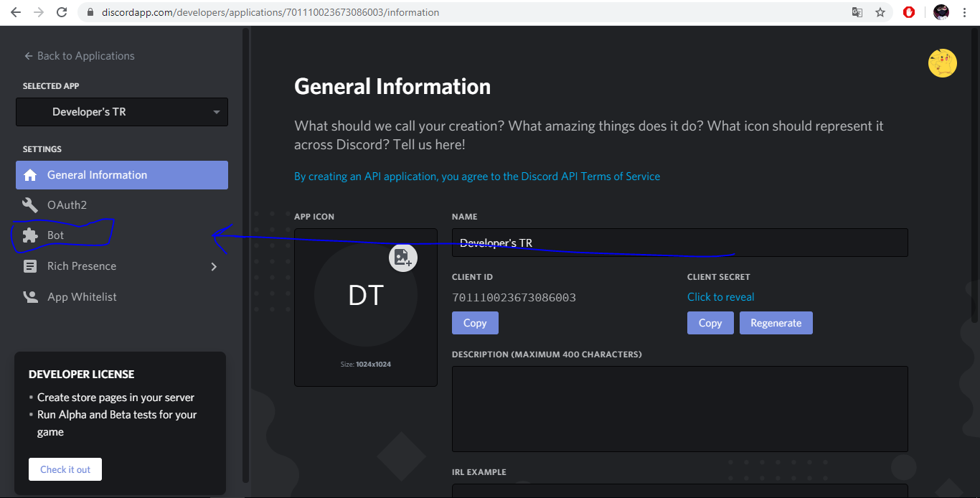Click the Google Translate icon in address bar
The width and height of the screenshot is (980, 498).
point(857,12)
